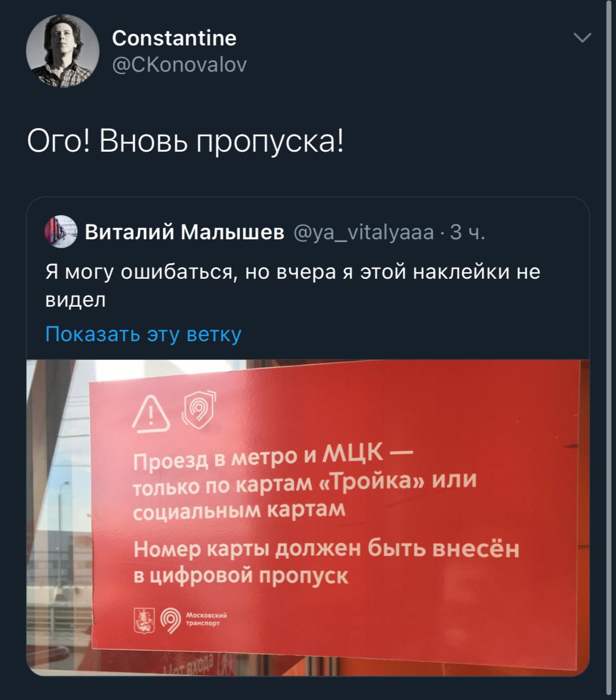
Task: Open the Constantine display name
Action: [x=174, y=38]
